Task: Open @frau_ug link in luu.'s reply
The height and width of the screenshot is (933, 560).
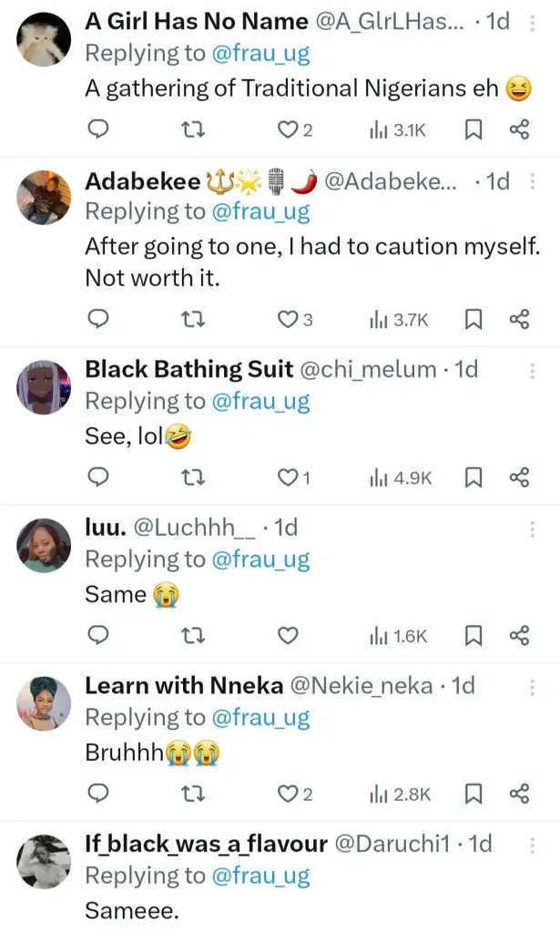Action: point(260,559)
